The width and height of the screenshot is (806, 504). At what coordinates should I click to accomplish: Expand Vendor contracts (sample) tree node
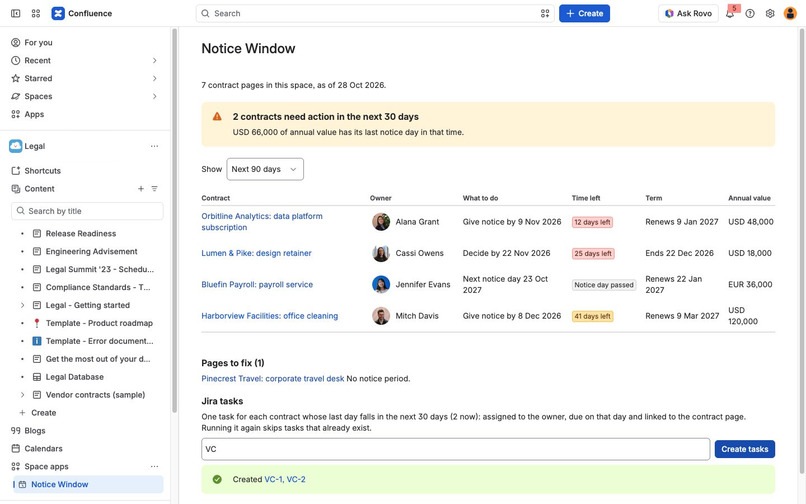22,395
